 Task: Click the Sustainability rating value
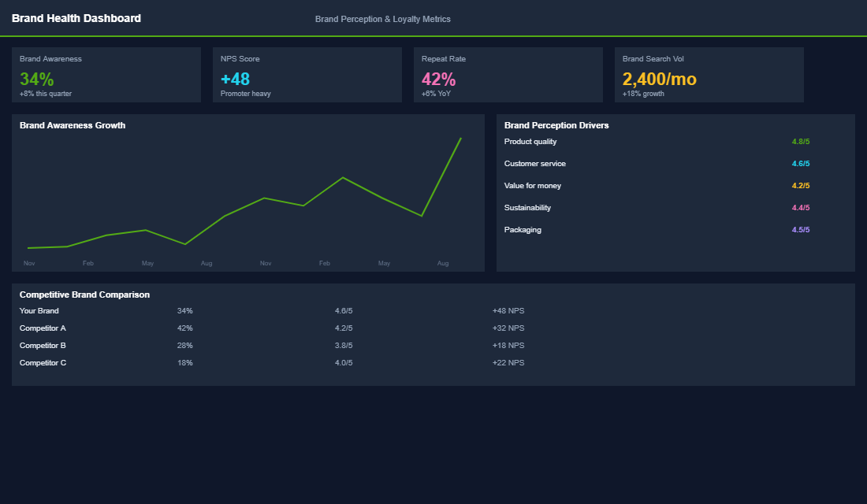point(799,208)
